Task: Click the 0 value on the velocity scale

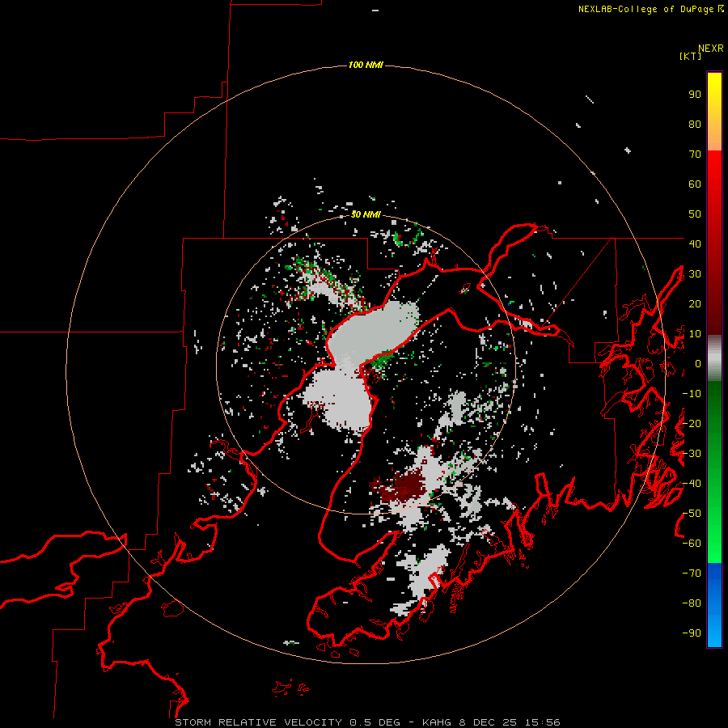Action: click(x=698, y=364)
